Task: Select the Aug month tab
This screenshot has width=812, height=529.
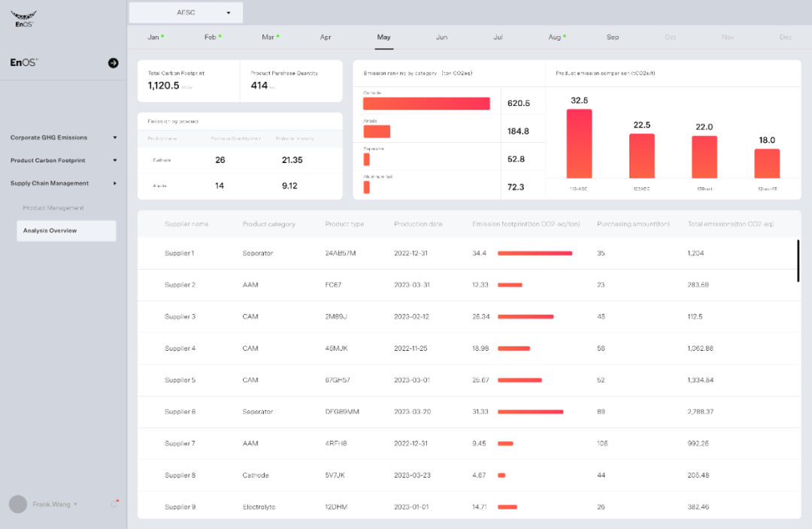Action: pyautogui.click(x=555, y=37)
